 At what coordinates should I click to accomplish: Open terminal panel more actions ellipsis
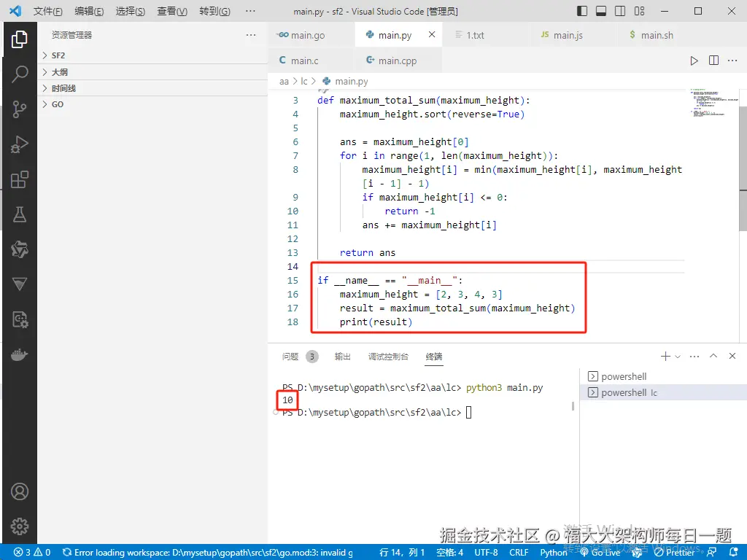click(x=694, y=356)
